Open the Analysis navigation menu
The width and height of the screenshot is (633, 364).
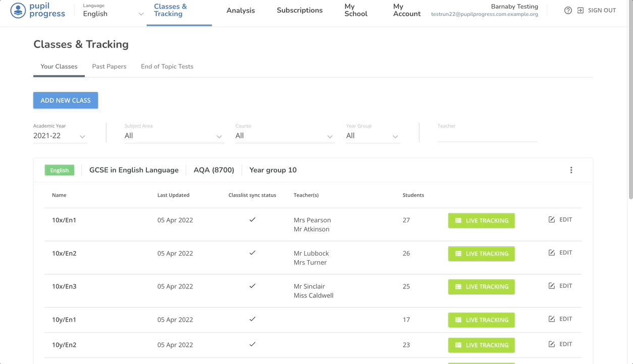[x=240, y=10]
